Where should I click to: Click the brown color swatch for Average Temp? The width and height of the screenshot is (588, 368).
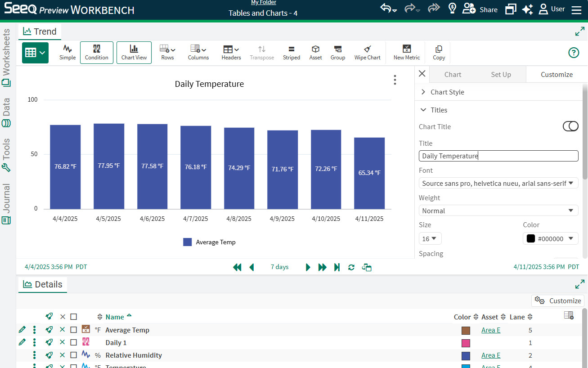(x=466, y=331)
